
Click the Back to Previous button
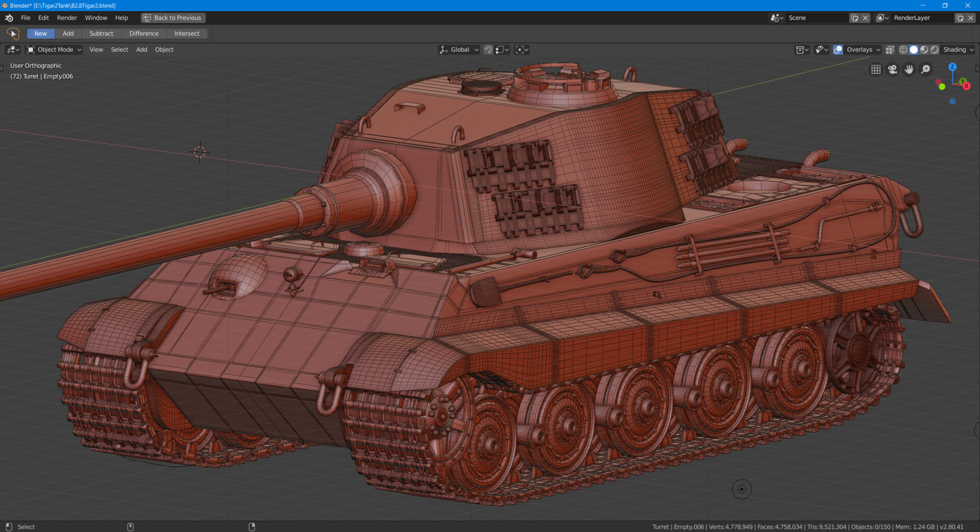coord(173,17)
